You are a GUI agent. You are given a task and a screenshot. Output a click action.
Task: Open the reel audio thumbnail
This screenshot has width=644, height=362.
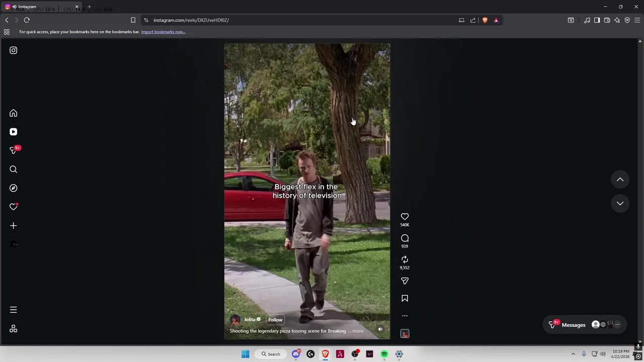tap(405, 333)
